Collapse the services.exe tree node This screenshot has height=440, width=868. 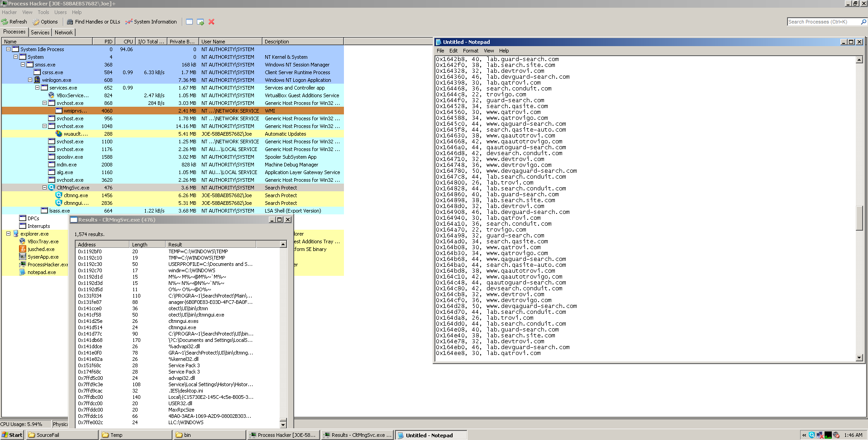(37, 88)
